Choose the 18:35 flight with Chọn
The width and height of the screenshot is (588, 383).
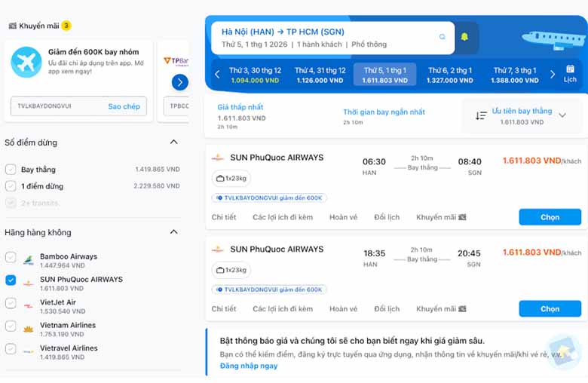pos(550,308)
